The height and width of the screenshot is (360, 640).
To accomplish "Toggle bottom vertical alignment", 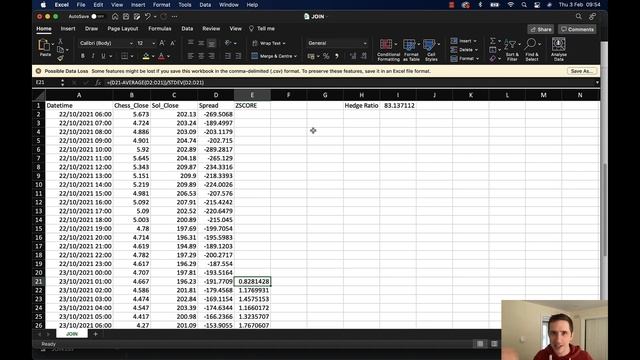I will tap(211, 43).
